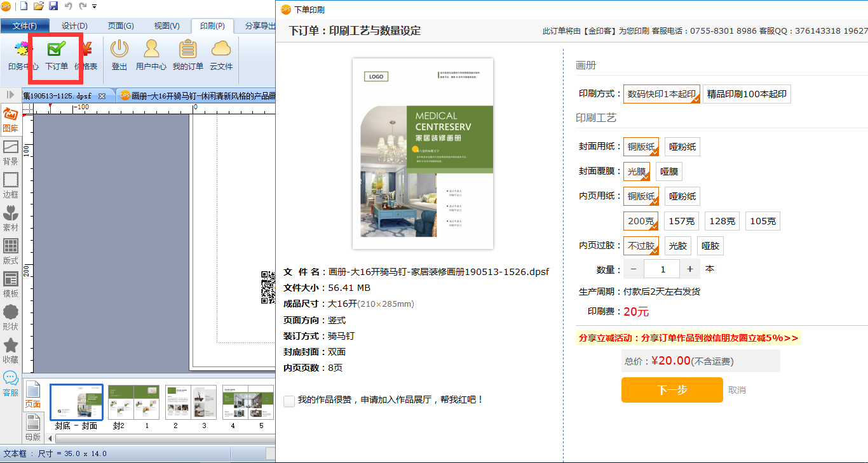This screenshot has width=868, height=463.
Task: Open the quick access toolbar dropdown arrow
Action: point(95,6)
